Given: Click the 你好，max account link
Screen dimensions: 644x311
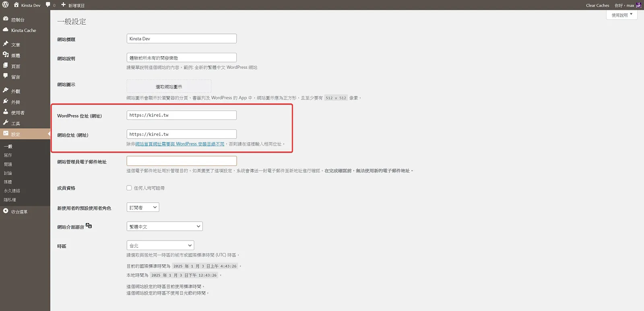Looking at the screenshot, I should (x=624, y=5).
